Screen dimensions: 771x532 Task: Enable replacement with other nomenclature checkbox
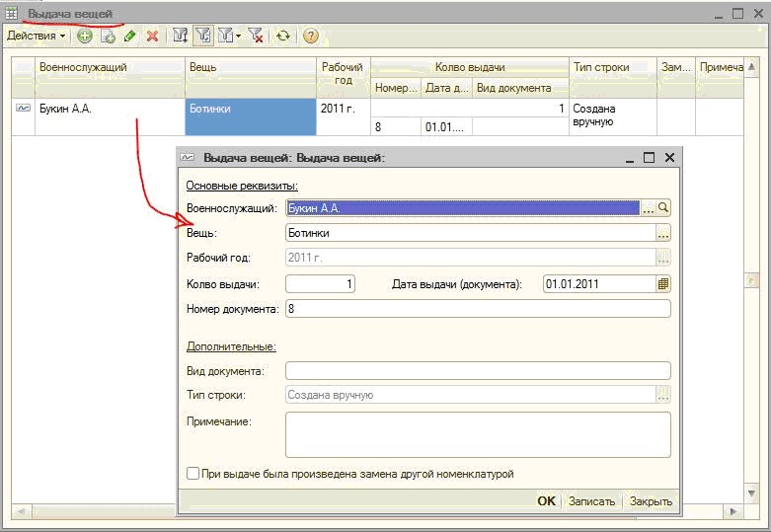[193, 474]
